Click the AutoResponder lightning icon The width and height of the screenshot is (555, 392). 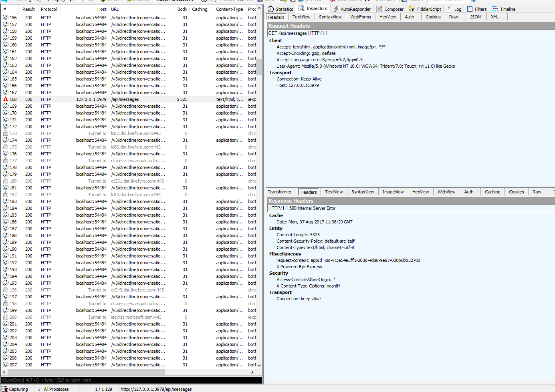point(336,9)
